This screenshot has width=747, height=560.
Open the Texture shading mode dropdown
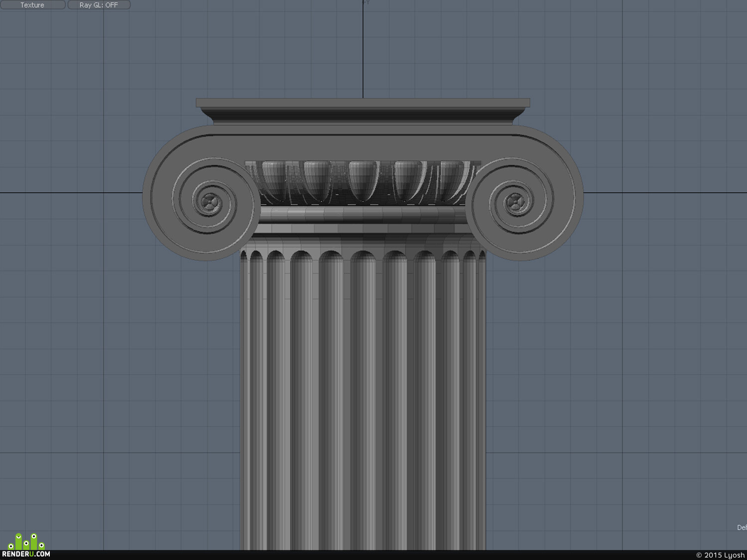point(32,5)
